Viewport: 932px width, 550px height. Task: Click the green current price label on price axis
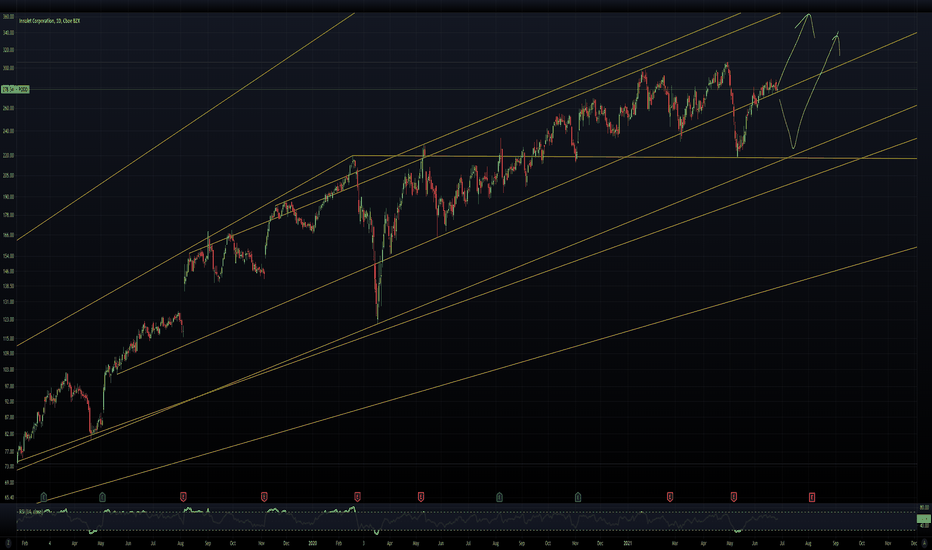[x=15, y=89]
